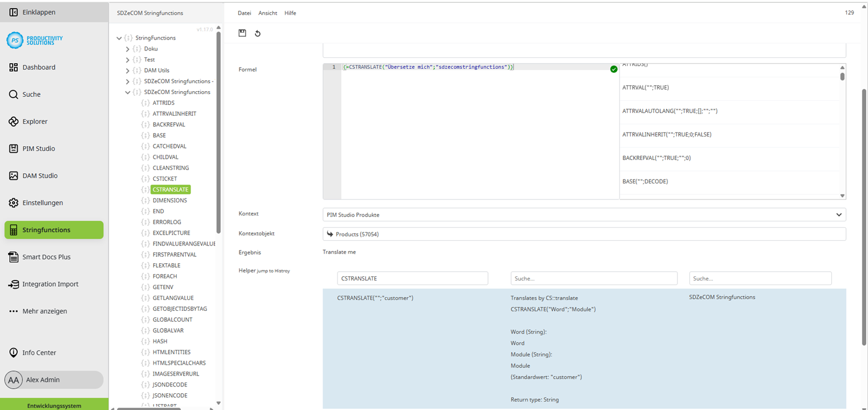Image resolution: width=868 pixels, height=410 pixels.
Task: Click the Entwicklungssystem green status bar
Action: [54, 405]
